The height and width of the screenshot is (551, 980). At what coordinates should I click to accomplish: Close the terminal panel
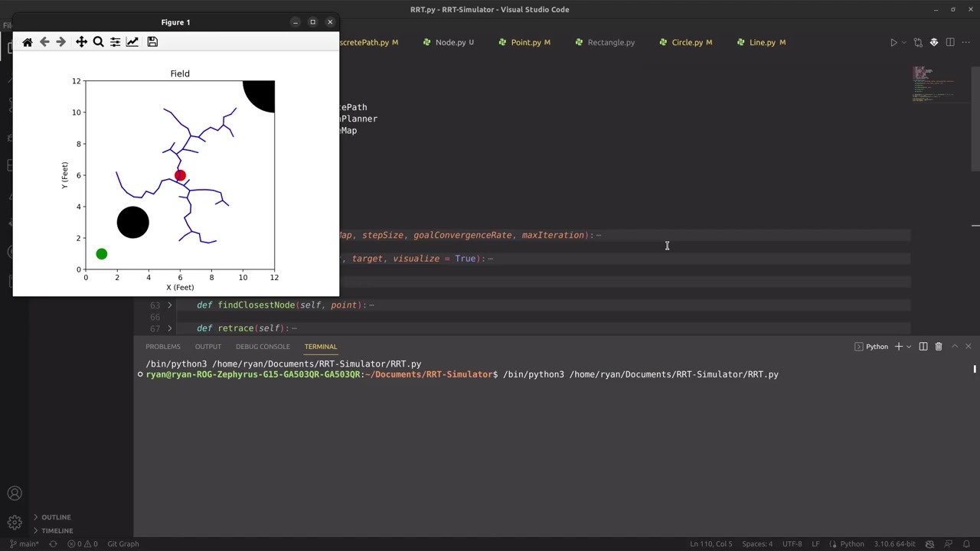[969, 347]
